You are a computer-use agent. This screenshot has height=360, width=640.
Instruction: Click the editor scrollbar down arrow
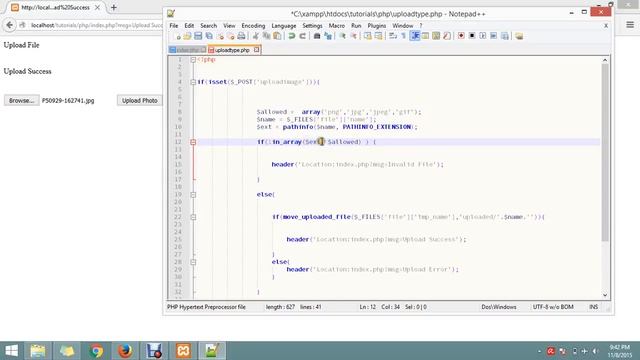click(605, 295)
